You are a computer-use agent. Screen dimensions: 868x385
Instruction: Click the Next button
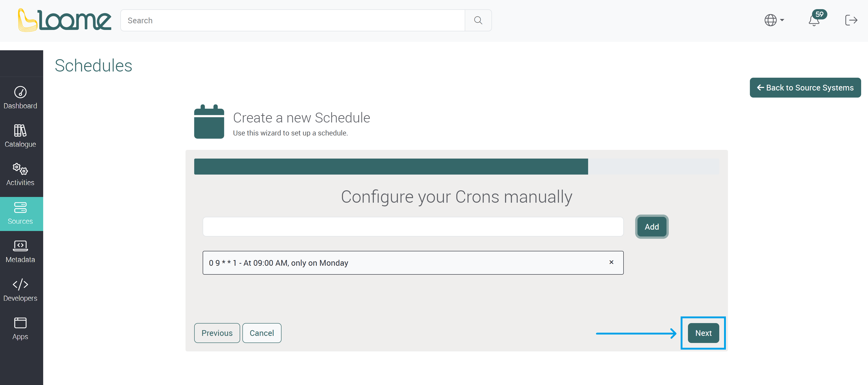pyautogui.click(x=703, y=333)
